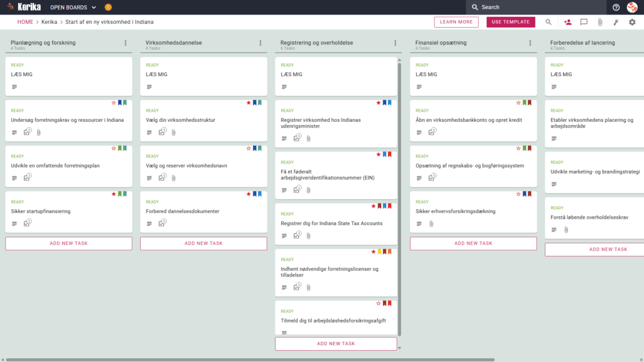Toggle star on Åbn en virksomhedsbankkonto card
The height and width of the screenshot is (362, 644).
[x=518, y=102]
